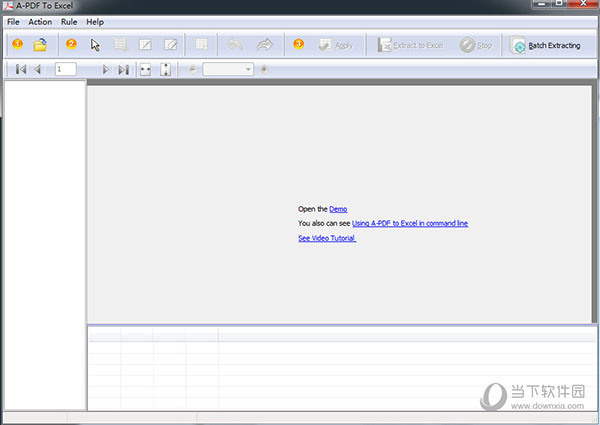Fit page to height
Screen dimensions: 600x425
[x=165, y=70]
